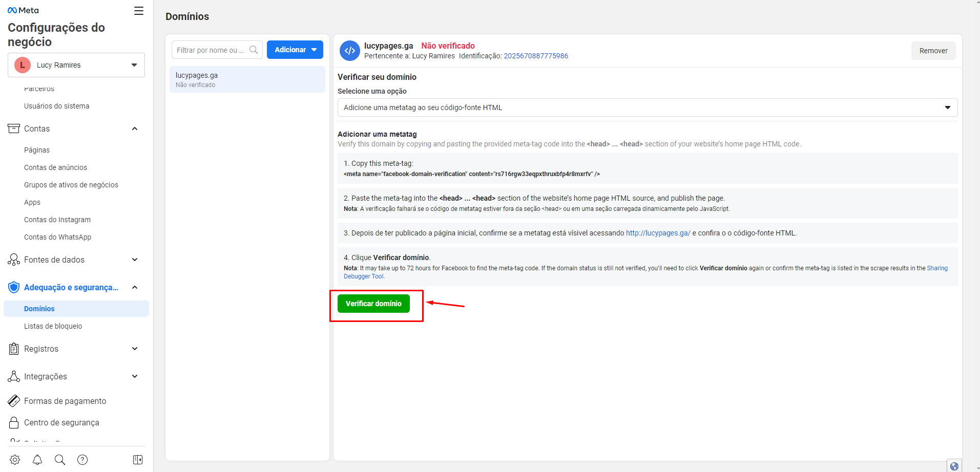980x472 pixels.
Task: Select Domínios in the sidebar
Action: (x=76, y=309)
